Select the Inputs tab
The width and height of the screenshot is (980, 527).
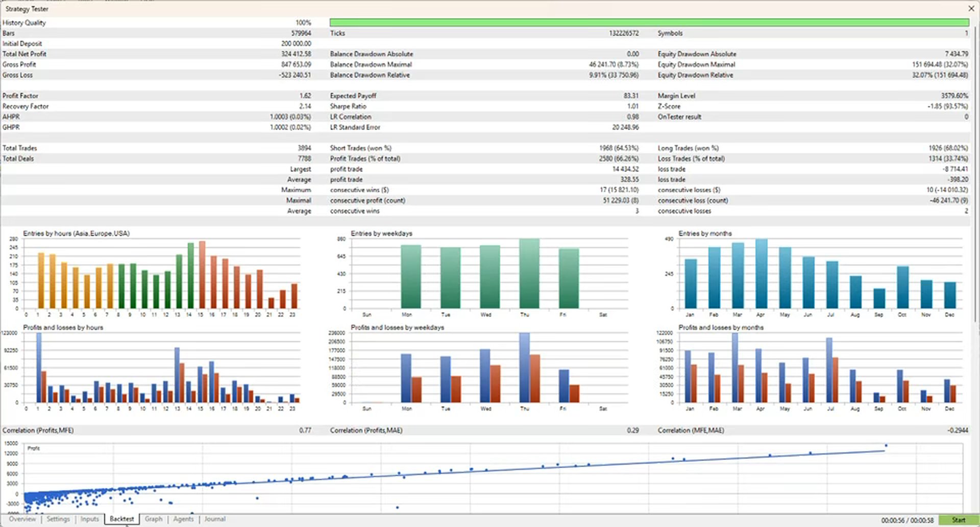click(x=90, y=519)
